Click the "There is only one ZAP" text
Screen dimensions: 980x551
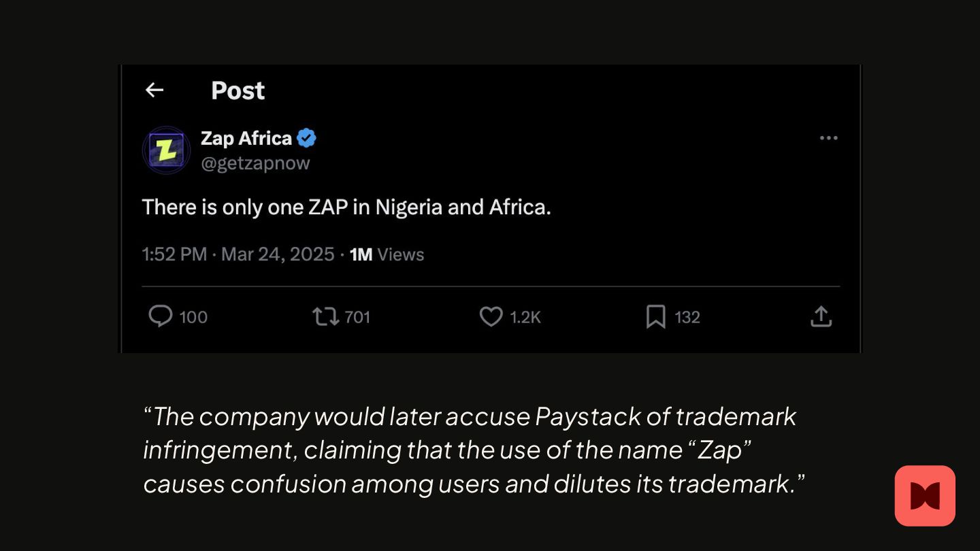[346, 207]
